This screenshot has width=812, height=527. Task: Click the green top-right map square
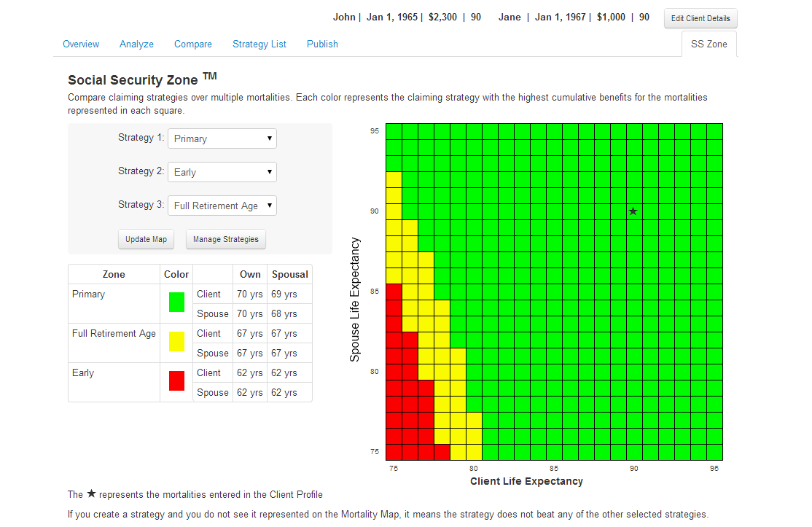(714, 131)
